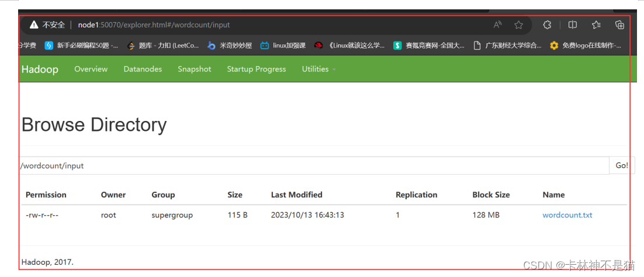644x277 pixels.
Task: Open 免费logo在线制作 bookmark
Action: click(587, 46)
